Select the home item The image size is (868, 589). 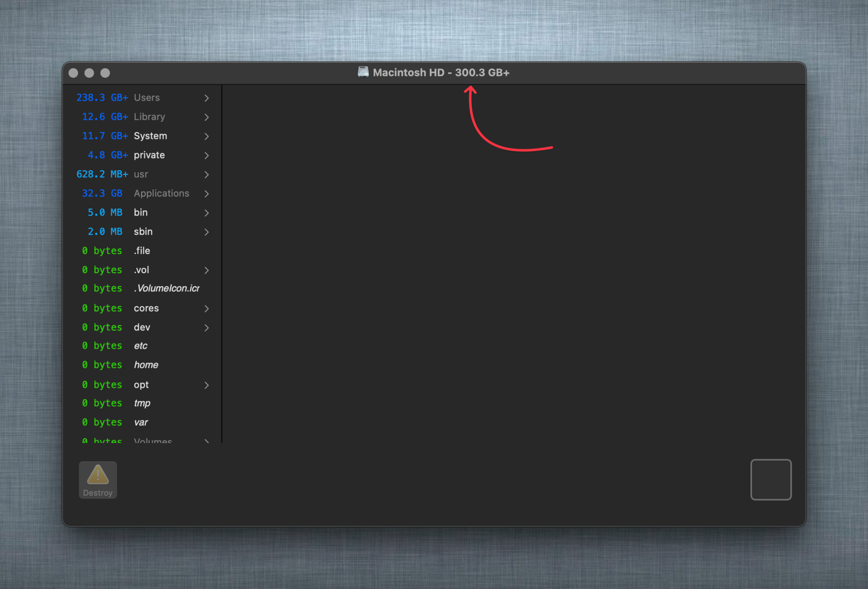tap(146, 365)
